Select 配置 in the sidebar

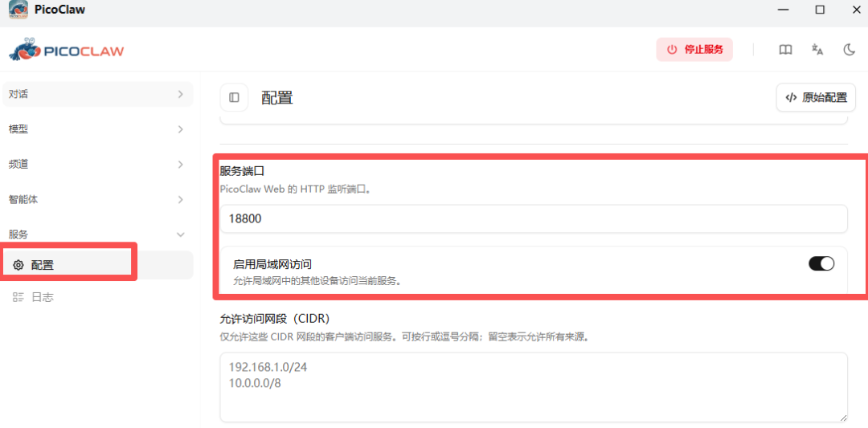(98, 266)
